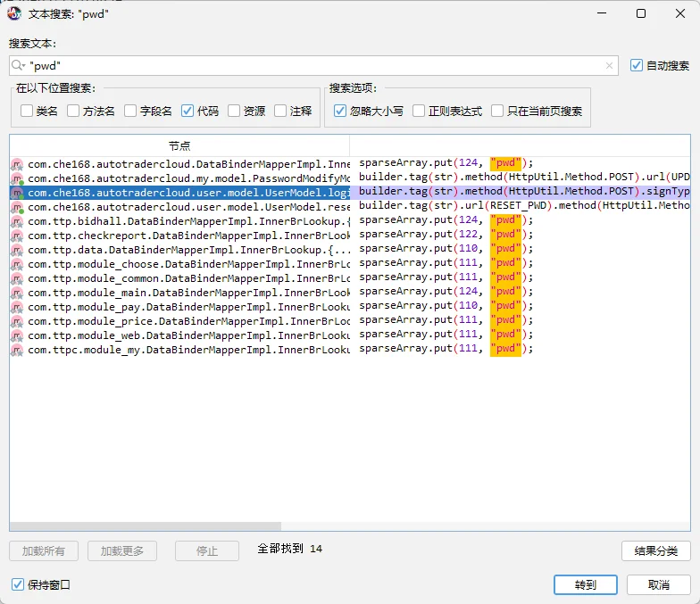Click method icon of com.ttp.checkreport row
Image resolution: width=700 pixels, height=604 pixels.
[x=17, y=236]
